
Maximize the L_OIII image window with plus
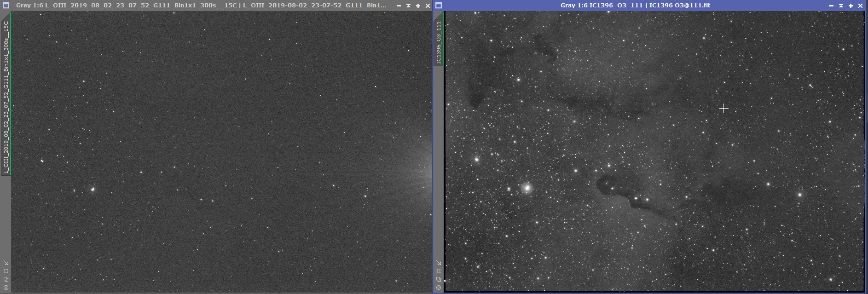pyautogui.click(x=418, y=6)
